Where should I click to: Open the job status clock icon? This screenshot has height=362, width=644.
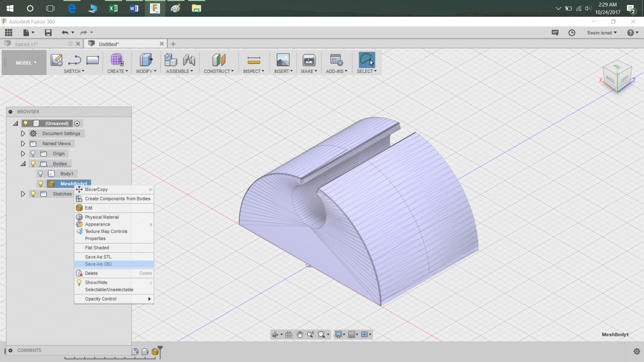click(x=572, y=33)
